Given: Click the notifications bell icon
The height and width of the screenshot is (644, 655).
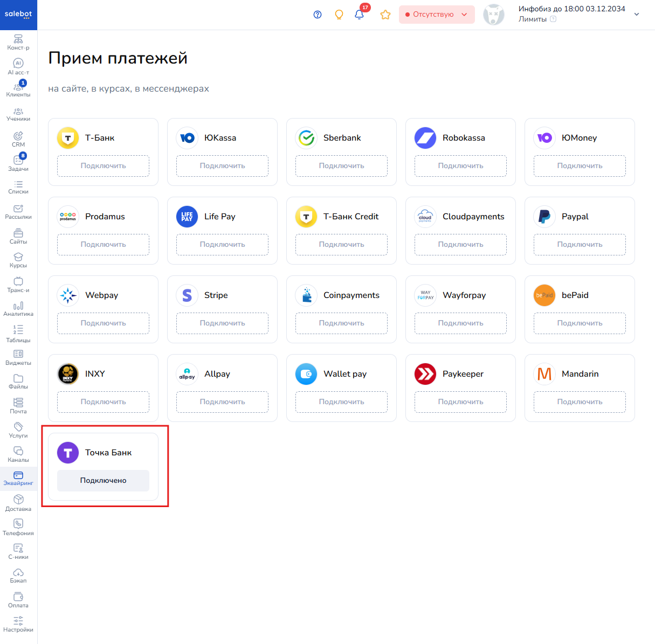Looking at the screenshot, I should pos(359,15).
